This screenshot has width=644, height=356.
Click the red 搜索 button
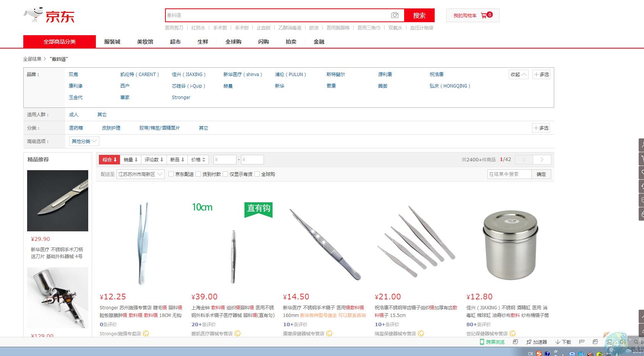pos(419,15)
